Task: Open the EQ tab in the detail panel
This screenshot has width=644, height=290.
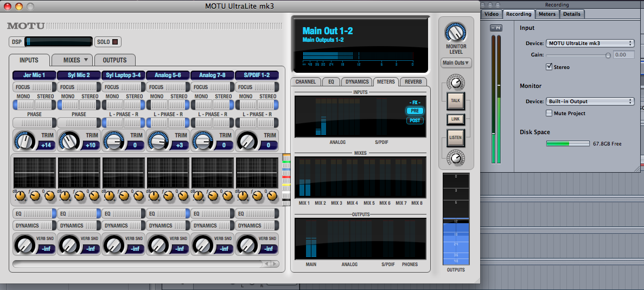Action: pos(331,81)
